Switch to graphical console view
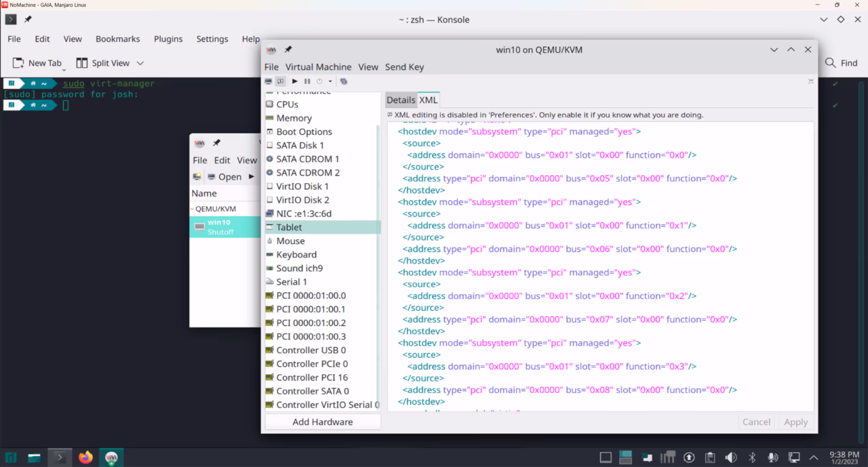The height and width of the screenshot is (467, 868). pyautogui.click(x=268, y=81)
